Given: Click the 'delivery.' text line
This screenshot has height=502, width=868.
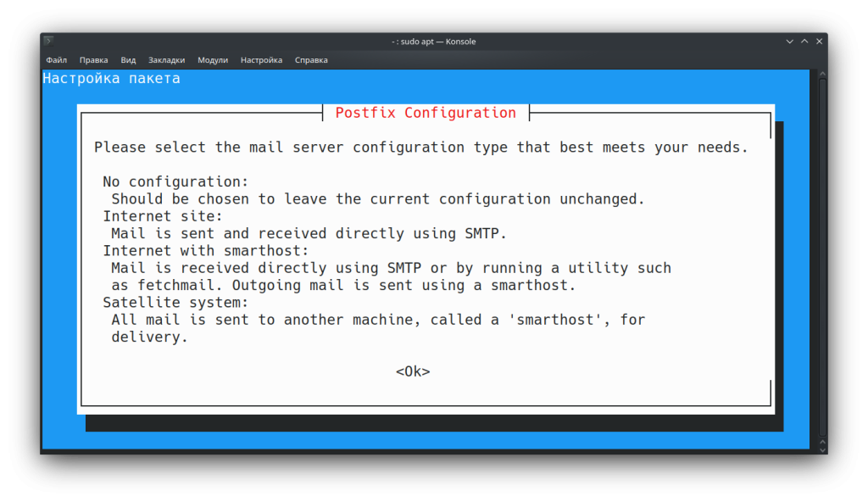Looking at the screenshot, I should 149,337.
